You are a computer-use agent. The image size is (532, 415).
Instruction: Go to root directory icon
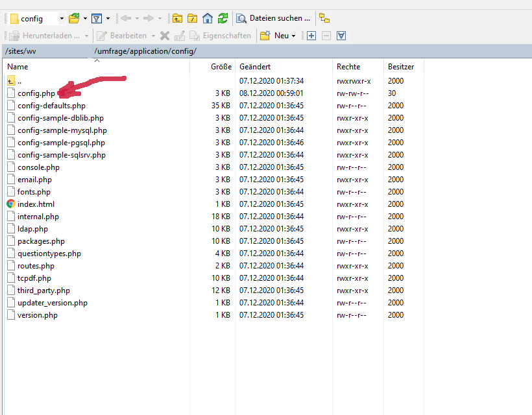[x=193, y=18]
